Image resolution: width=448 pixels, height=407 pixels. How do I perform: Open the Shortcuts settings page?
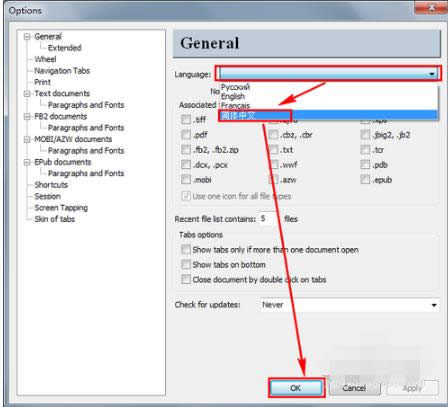[x=51, y=185]
